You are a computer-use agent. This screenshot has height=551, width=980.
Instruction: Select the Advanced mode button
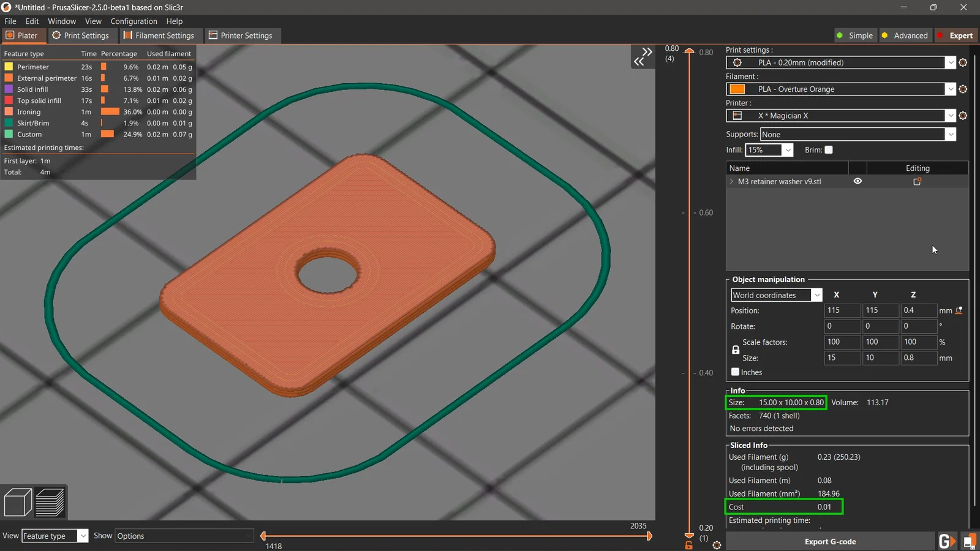click(x=905, y=36)
